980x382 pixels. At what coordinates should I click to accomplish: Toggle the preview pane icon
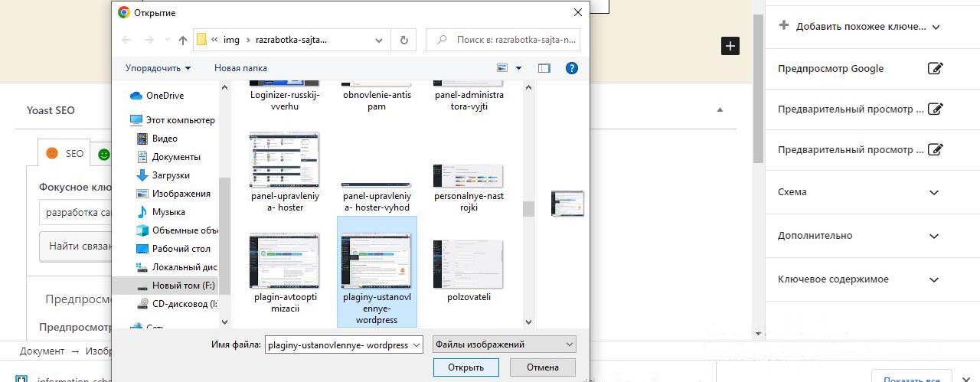click(x=544, y=68)
